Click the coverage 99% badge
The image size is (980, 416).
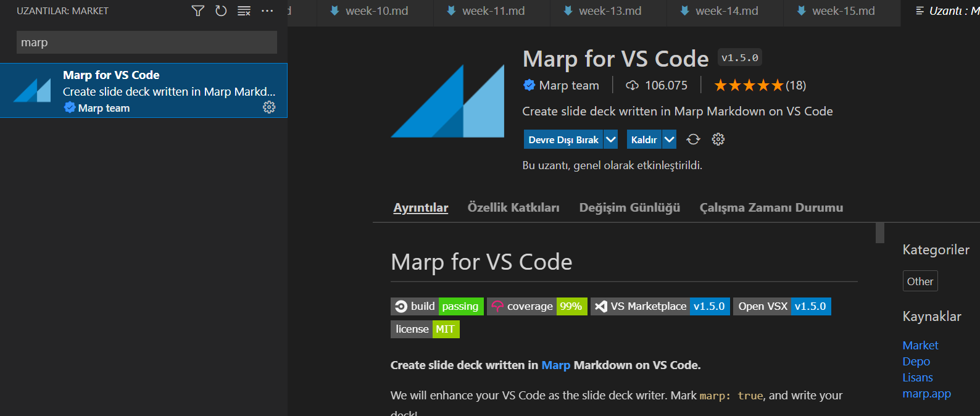coord(537,306)
